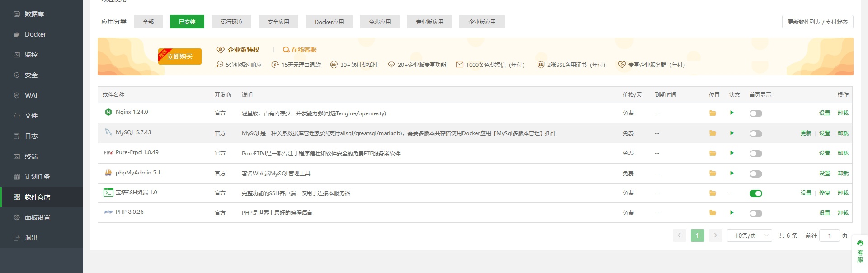The width and height of the screenshot is (868, 273).
Task: Click the 前往 page number input field
Action: click(829, 235)
